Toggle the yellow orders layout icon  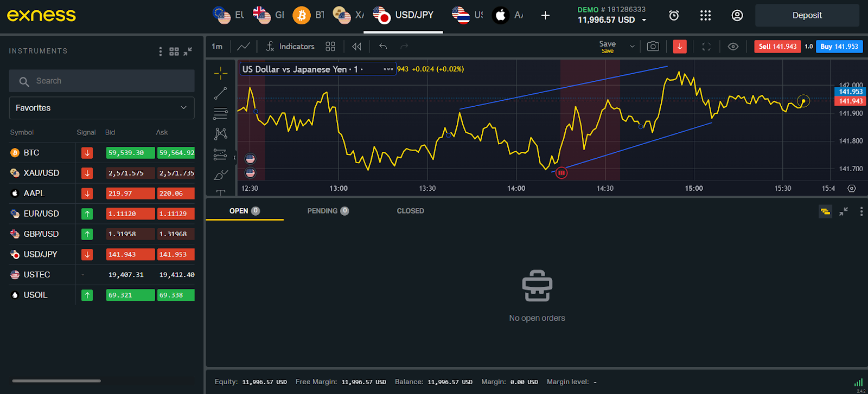pyautogui.click(x=825, y=211)
